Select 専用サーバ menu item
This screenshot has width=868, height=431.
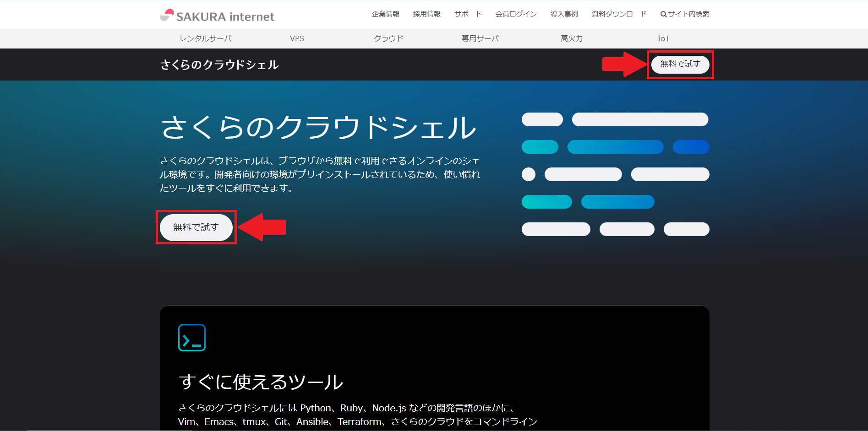tap(480, 38)
